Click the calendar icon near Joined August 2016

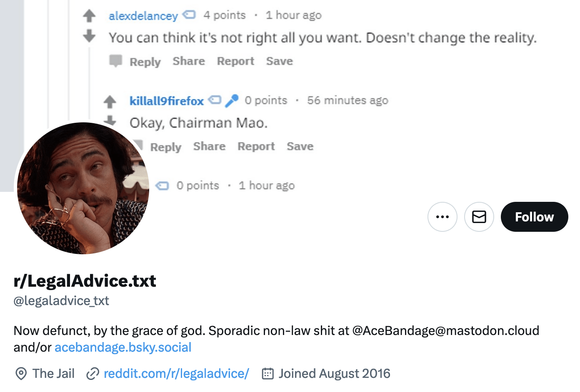coord(268,373)
